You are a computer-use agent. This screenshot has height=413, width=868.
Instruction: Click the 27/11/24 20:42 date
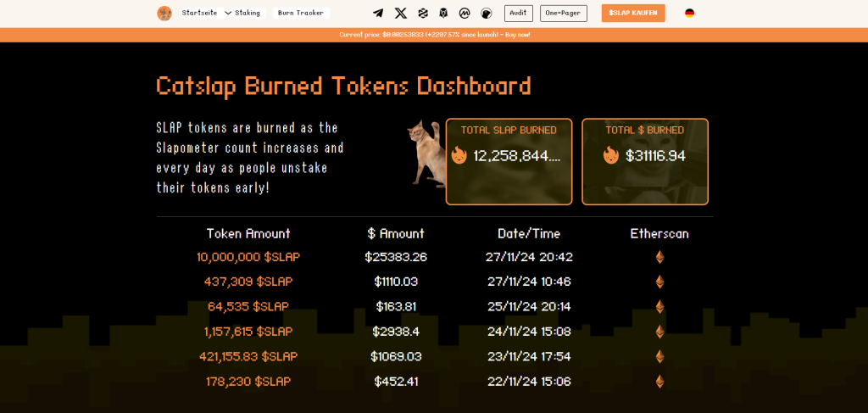tap(530, 257)
